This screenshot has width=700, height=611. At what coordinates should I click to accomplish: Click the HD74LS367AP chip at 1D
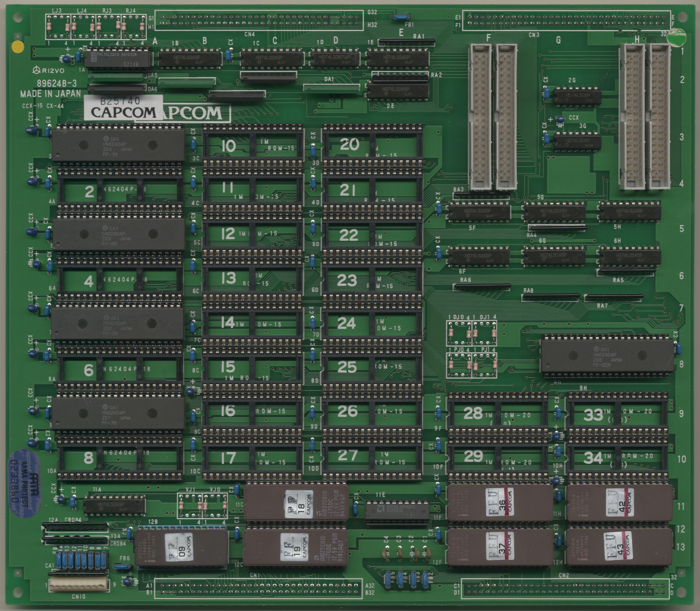pos(335,59)
